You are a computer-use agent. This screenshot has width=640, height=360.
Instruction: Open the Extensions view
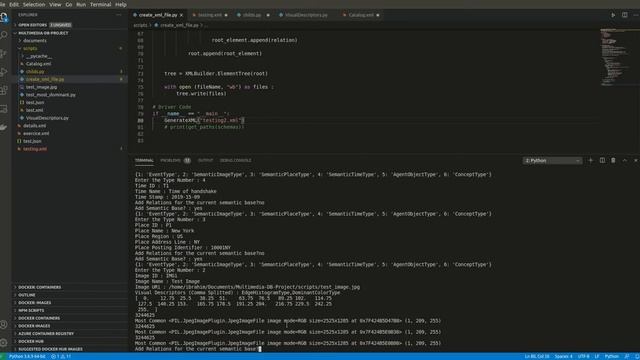pyautogui.click(x=4, y=90)
